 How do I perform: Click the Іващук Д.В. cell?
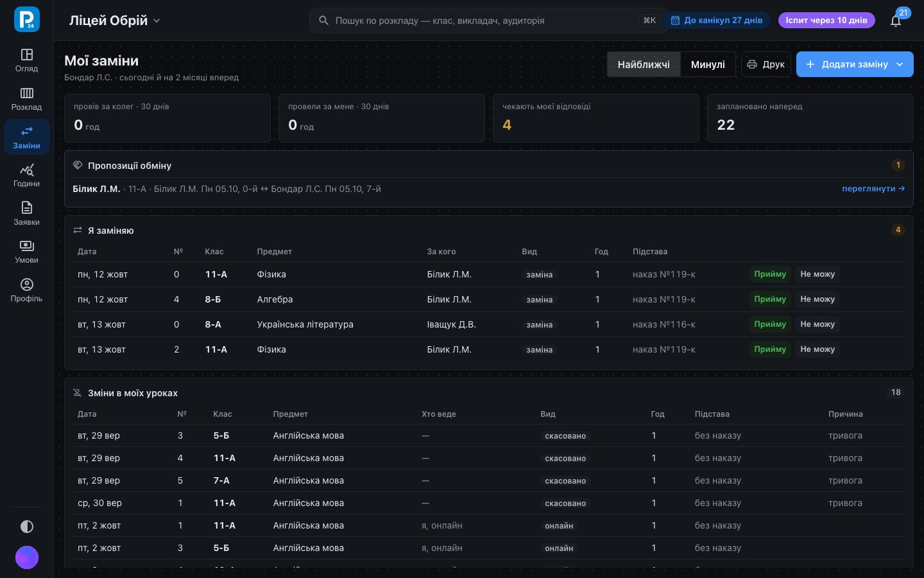coord(452,324)
